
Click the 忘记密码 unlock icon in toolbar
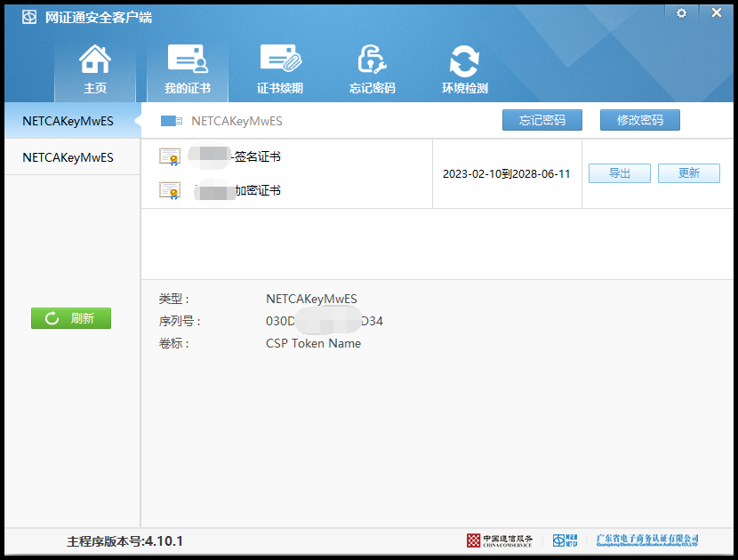click(372, 60)
